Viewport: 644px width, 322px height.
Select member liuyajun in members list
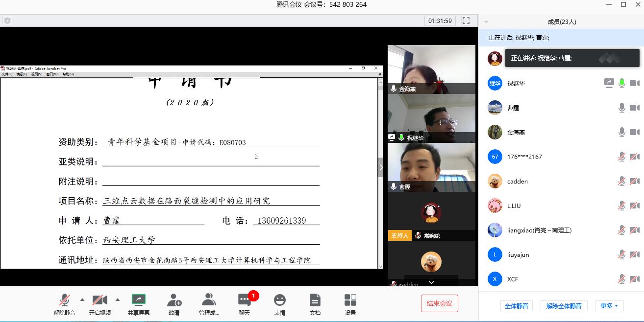point(518,254)
